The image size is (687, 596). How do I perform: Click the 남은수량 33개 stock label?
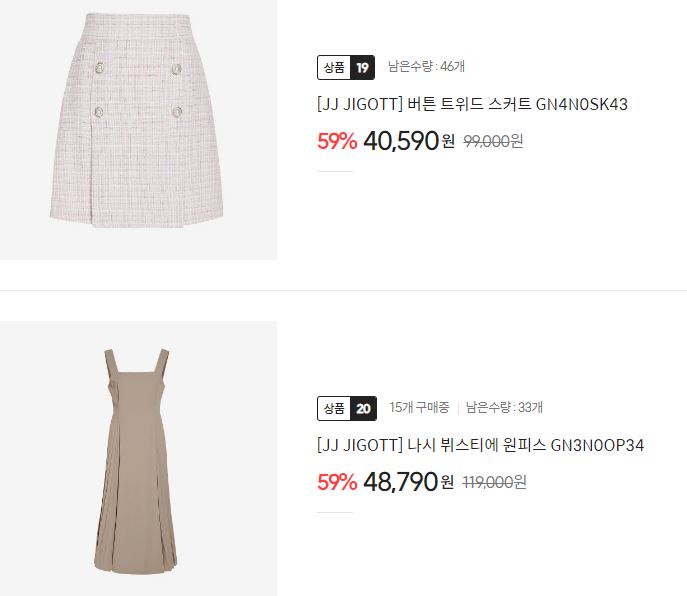pyautogui.click(x=504, y=408)
